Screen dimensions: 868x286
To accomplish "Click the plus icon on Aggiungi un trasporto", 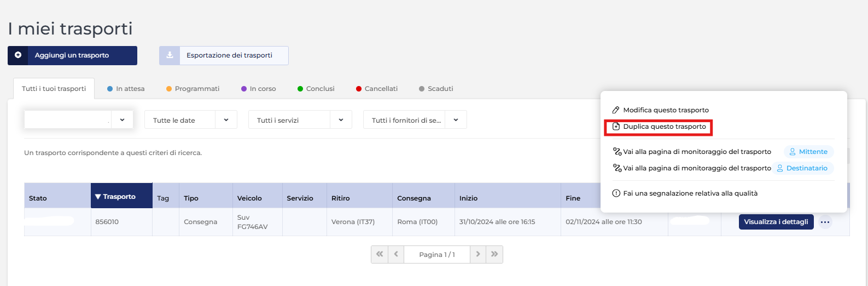I will pos(18,55).
